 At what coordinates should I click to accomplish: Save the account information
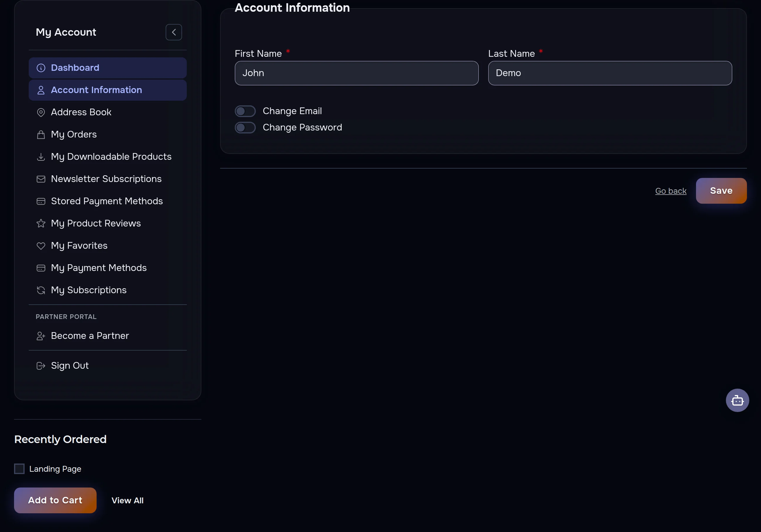(721, 191)
